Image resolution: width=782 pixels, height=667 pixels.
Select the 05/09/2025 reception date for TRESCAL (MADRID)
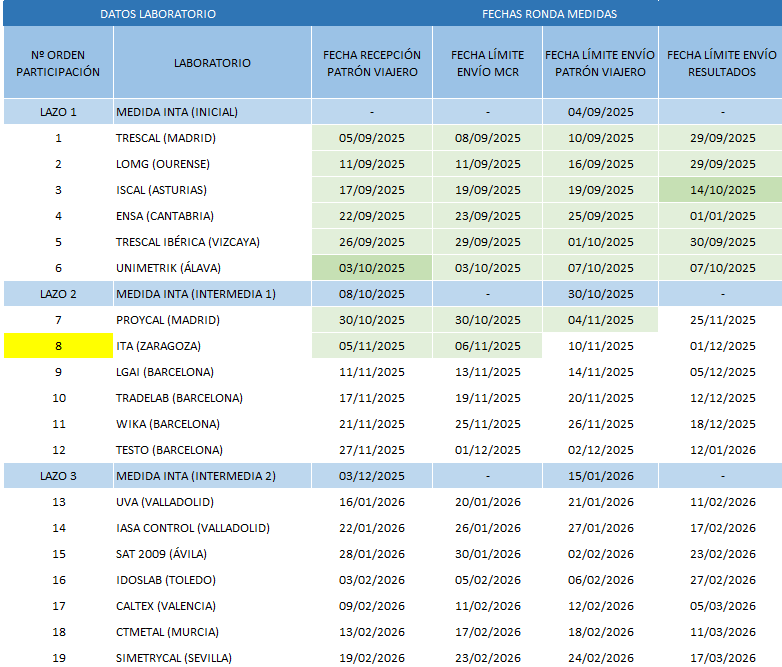(372, 138)
